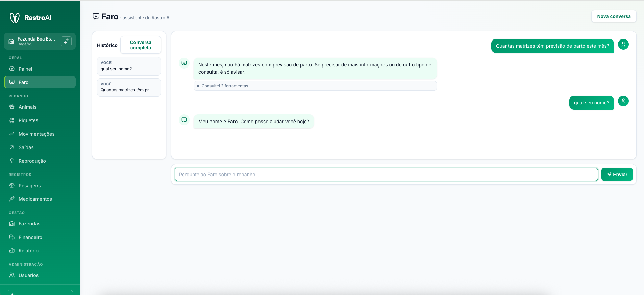Click the Pesagens scale icon

(12, 185)
